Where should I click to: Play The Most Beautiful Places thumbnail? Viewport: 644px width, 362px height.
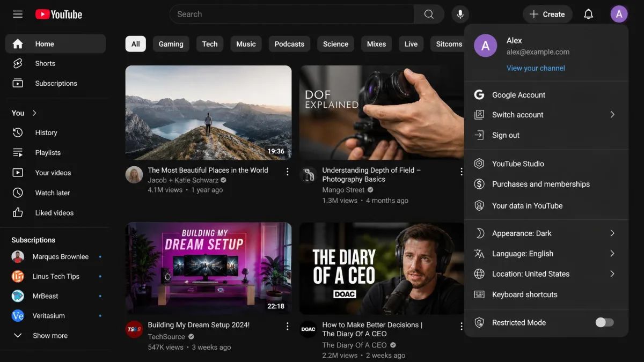(208, 113)
